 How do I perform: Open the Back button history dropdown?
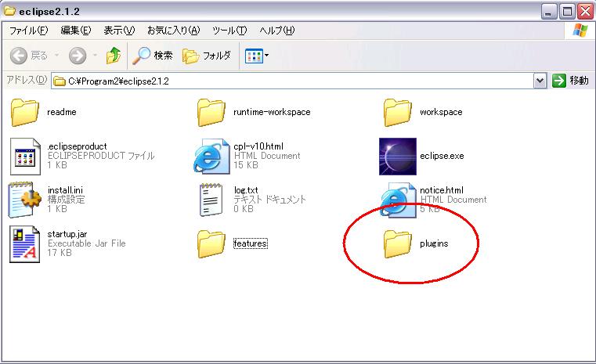point(56,56)
